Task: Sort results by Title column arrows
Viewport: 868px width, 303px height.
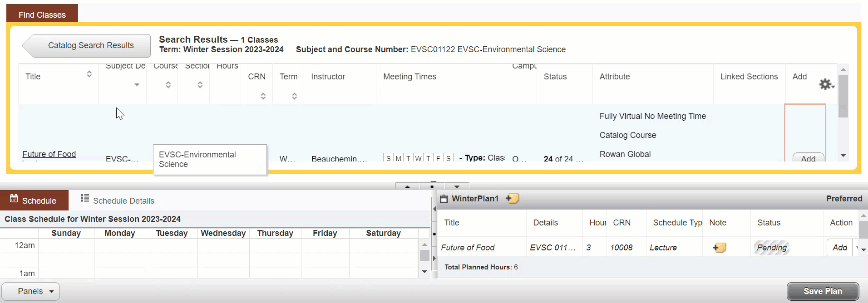Action: 89,74
